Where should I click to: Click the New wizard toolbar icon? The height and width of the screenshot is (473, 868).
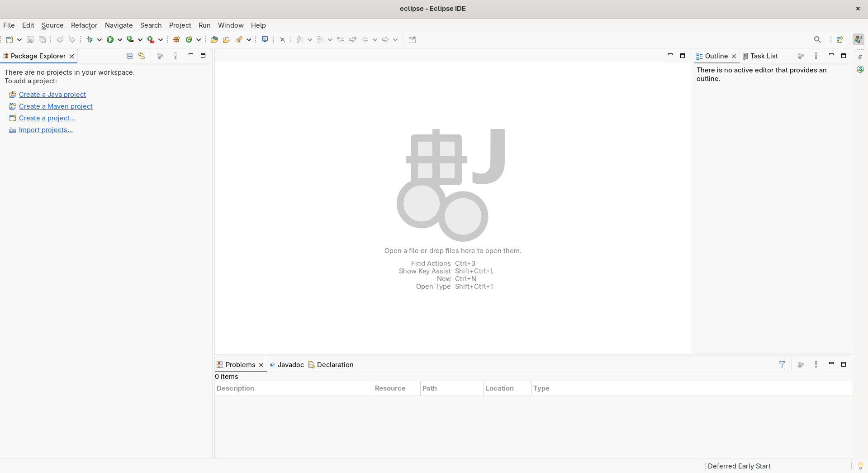[9, 40]
